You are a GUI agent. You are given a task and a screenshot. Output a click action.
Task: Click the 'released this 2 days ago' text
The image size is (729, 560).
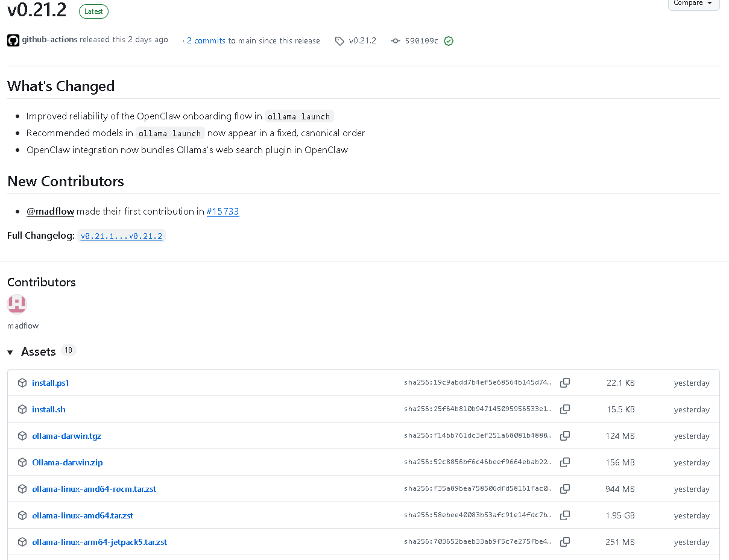124,40
